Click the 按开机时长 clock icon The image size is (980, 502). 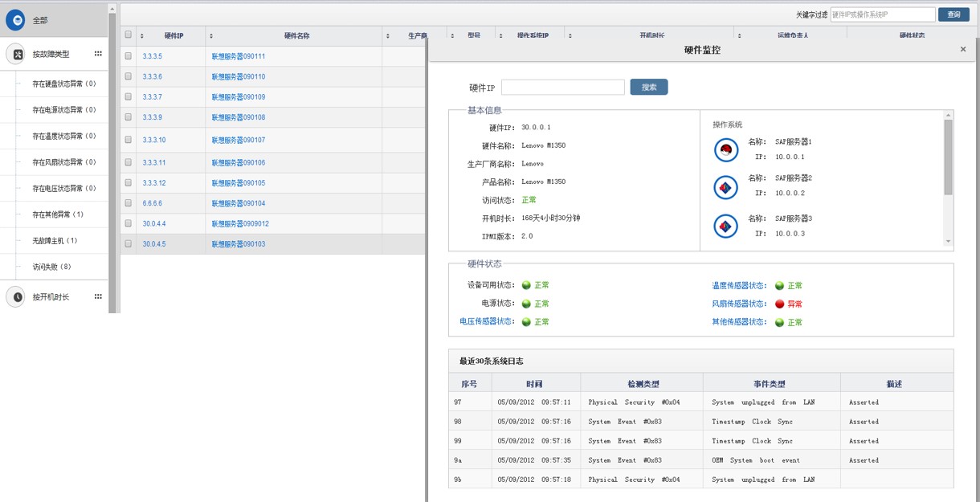pos(16,296)
